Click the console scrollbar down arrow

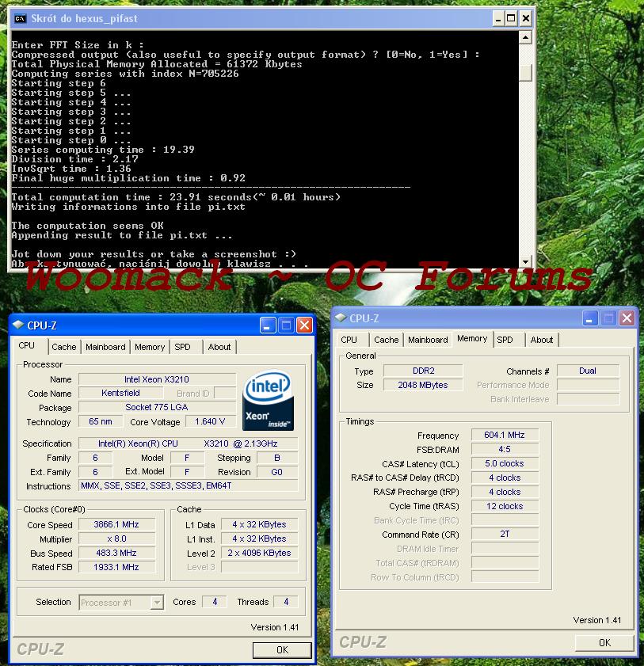point(525,261)
